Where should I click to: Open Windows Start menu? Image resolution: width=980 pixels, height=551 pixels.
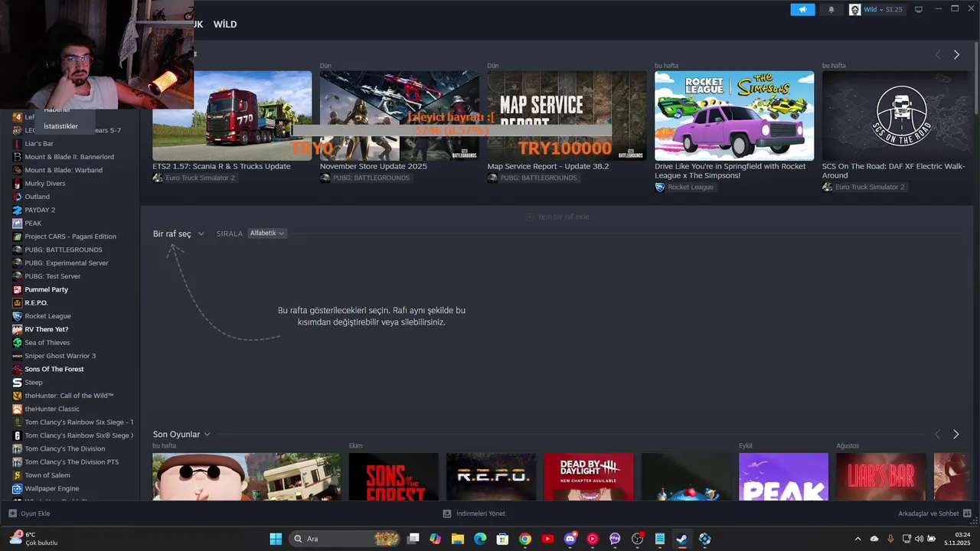[x=276, y=539]
